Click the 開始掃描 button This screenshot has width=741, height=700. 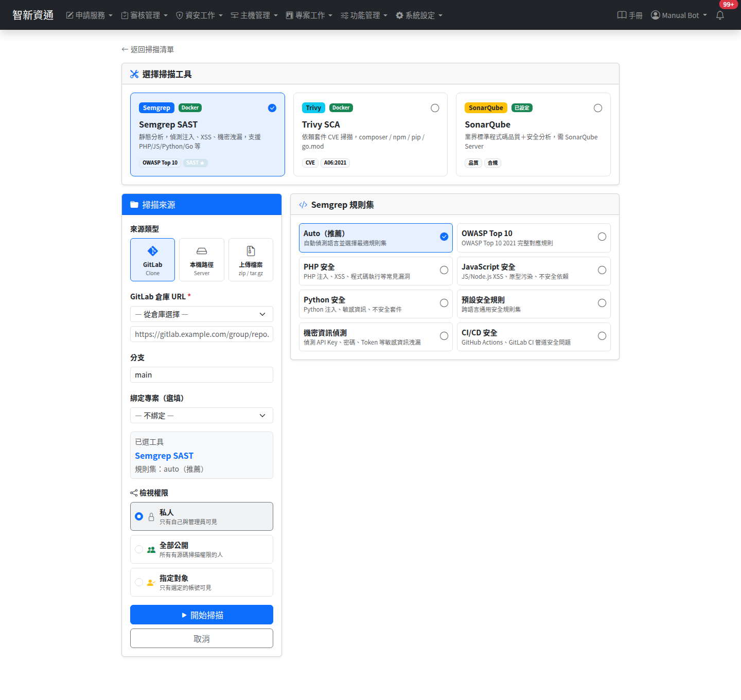[x=202, y=615]
